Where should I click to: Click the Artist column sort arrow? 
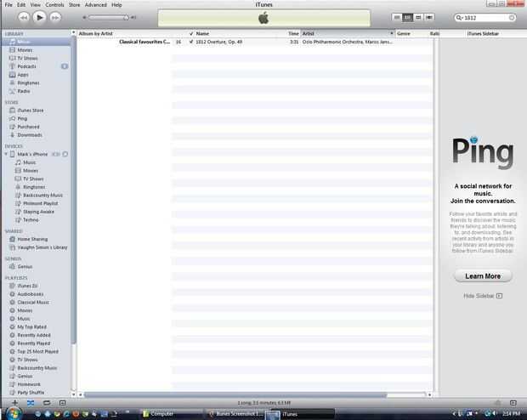point(391,34)
